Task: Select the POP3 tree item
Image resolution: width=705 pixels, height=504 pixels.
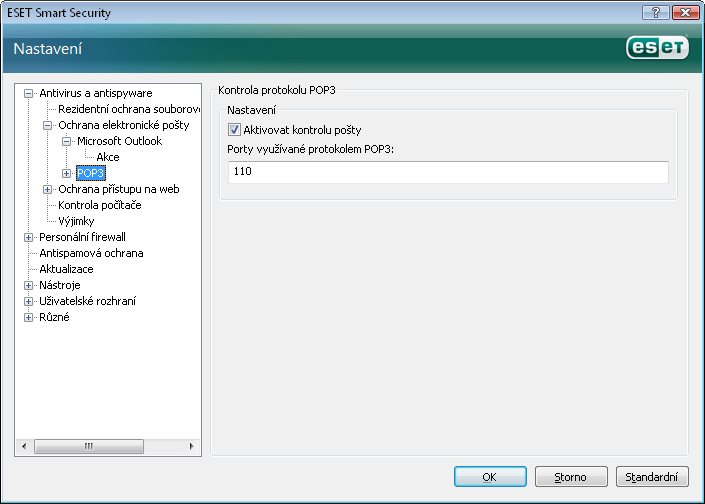Action: tap(91, 173)
